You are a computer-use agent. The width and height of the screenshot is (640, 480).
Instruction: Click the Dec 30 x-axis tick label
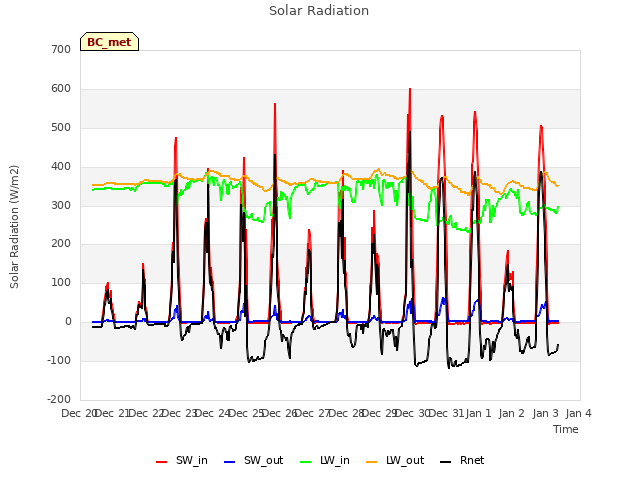click(413, 413)
